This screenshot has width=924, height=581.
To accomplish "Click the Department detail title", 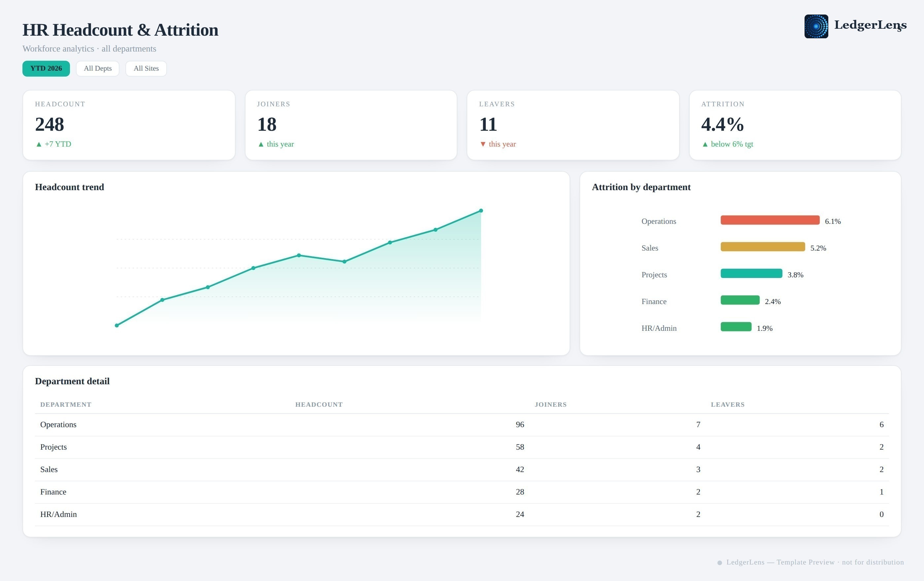I will (x=72, y=382).
